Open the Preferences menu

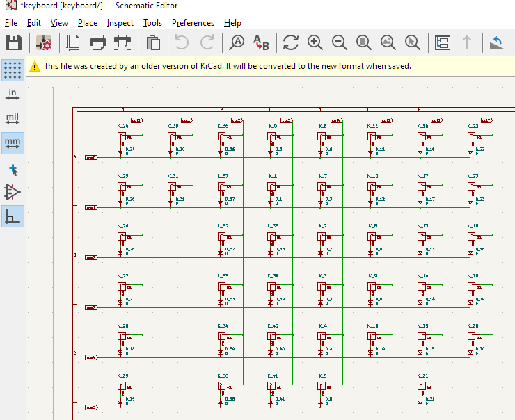tap(193, 23)
